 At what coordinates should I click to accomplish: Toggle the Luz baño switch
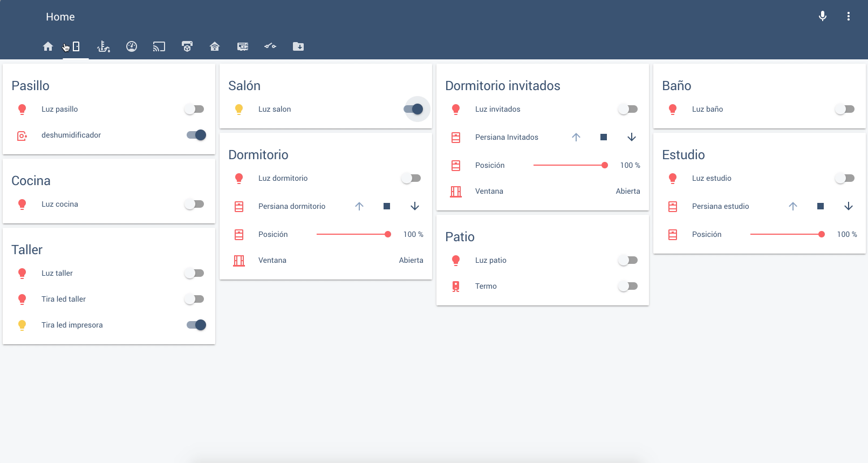844,109
